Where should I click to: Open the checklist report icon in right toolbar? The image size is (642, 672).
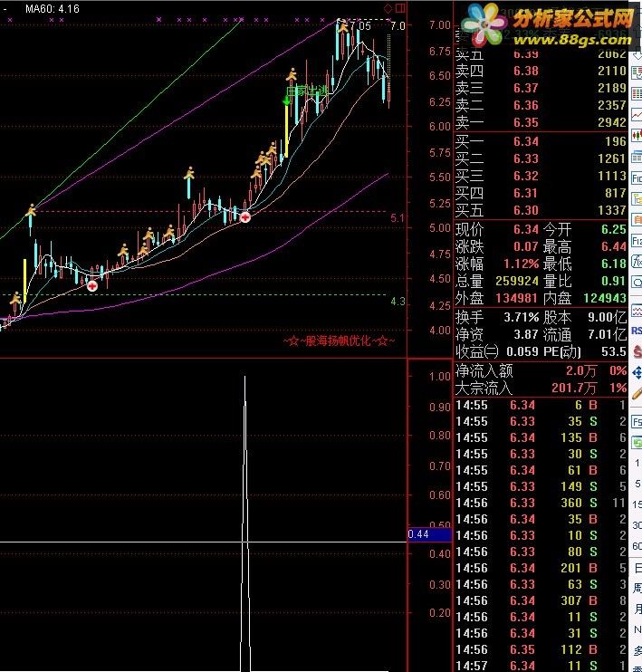tap(637, 72)
